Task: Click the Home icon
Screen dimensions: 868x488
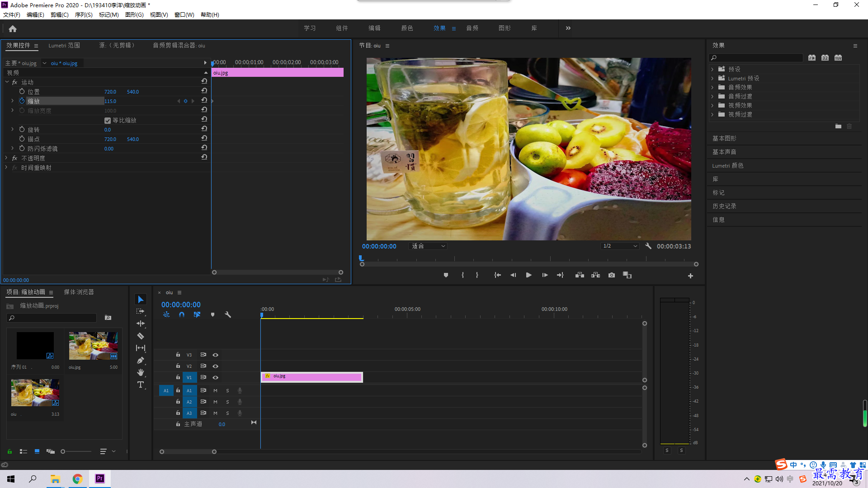Action: coord(13,28)
